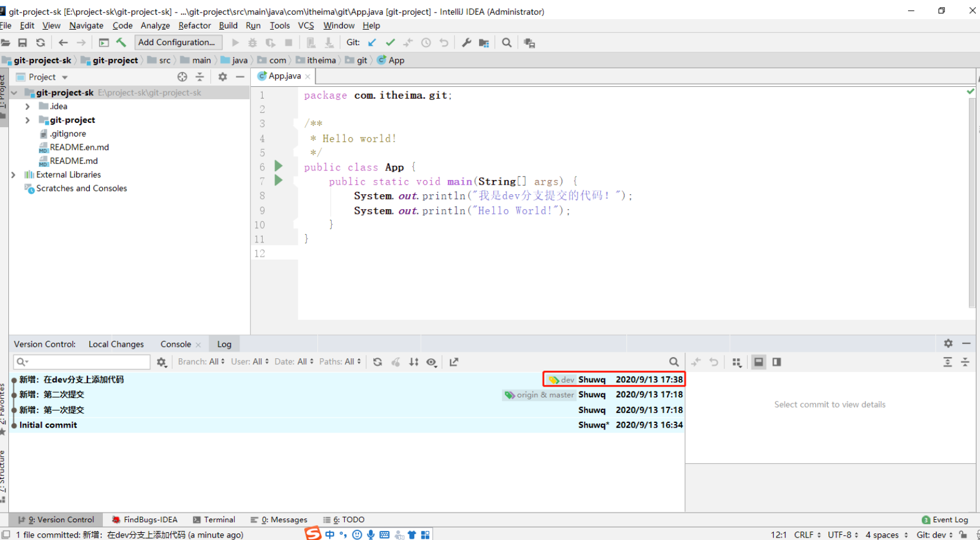Toggle the diff preview panel button
The height and width of the screenshot is (540, 980).
[776, 362]
